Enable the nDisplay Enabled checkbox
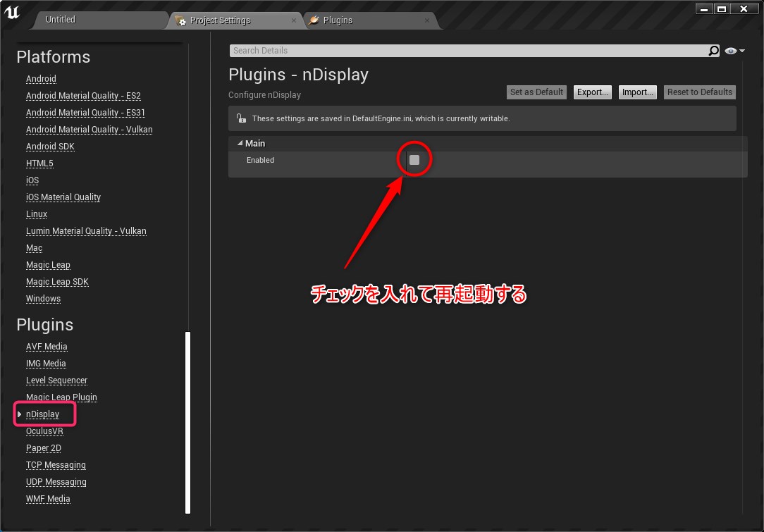Screen dimensions: 764x532 pos(414,160)
